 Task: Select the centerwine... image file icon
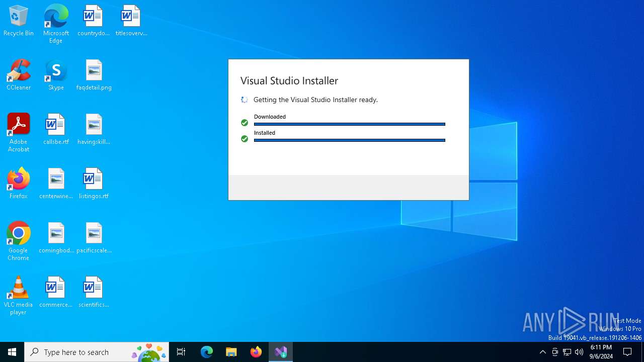click(x=56, y=184)
